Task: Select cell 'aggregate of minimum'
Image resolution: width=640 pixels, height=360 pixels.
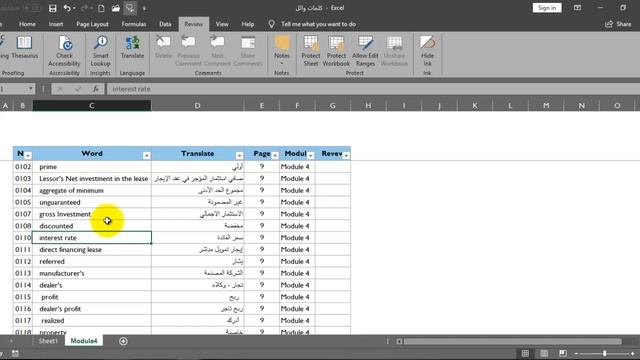Action: point(92,190)
